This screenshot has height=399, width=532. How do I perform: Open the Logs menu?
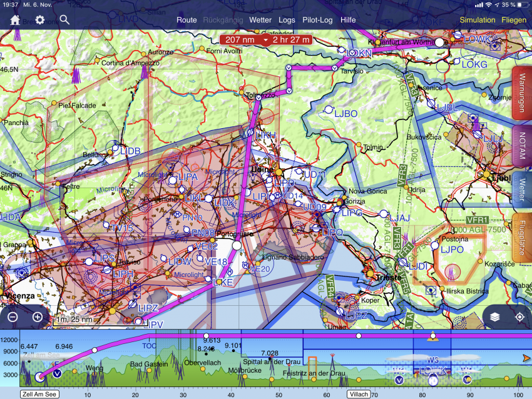287,20
